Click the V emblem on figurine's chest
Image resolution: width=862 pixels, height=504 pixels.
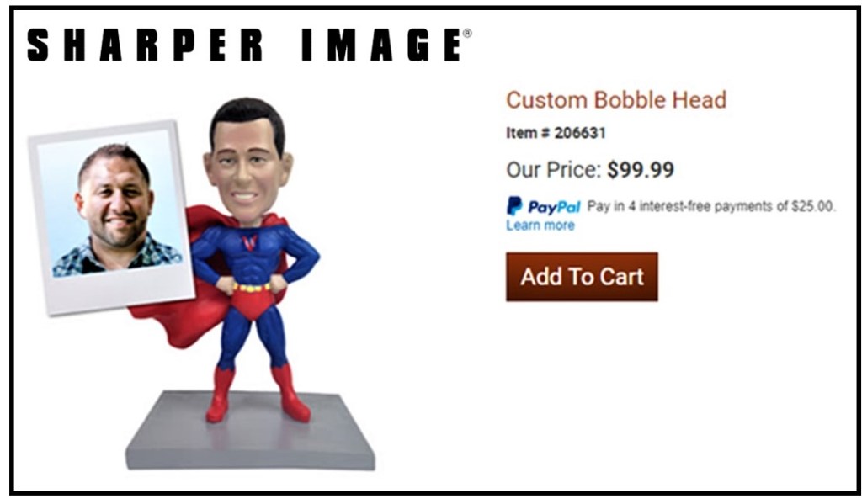249,241
